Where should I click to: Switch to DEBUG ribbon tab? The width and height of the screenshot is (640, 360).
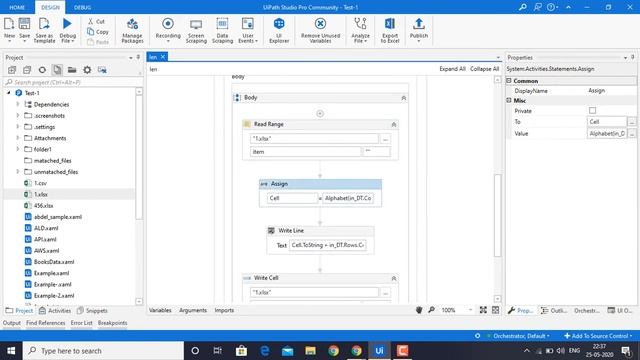pyautogui.click(x=82, y=7)
